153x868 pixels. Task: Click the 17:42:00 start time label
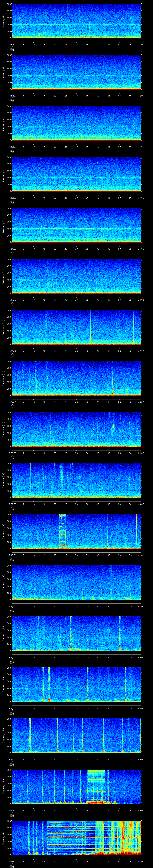click(x=12, y=657)
